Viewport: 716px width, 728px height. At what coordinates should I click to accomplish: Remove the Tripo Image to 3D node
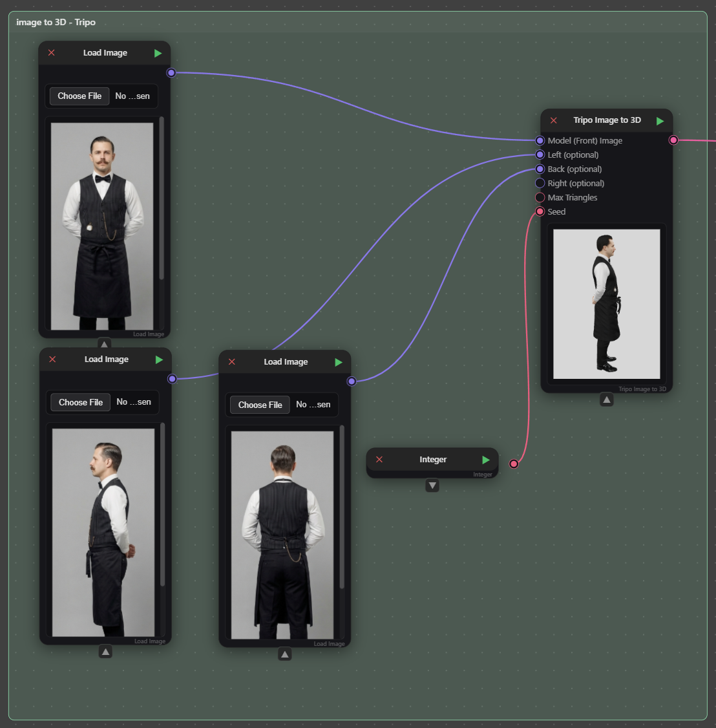554,121
